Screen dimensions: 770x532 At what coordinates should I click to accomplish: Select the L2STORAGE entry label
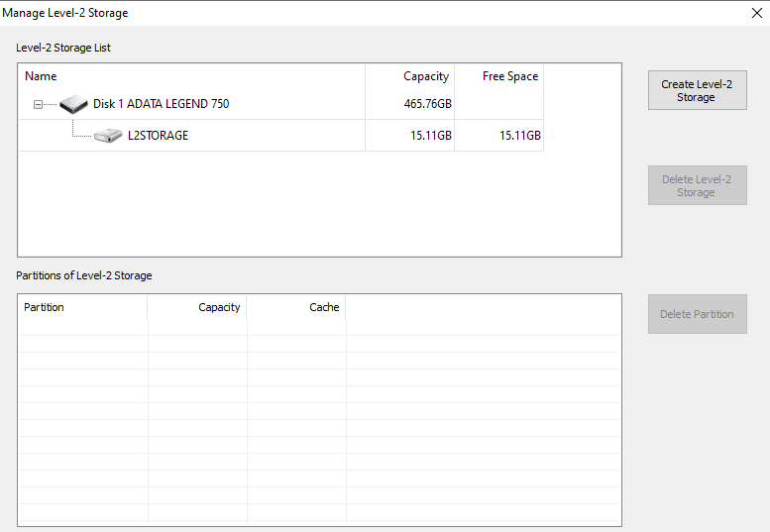coord(158,136)
